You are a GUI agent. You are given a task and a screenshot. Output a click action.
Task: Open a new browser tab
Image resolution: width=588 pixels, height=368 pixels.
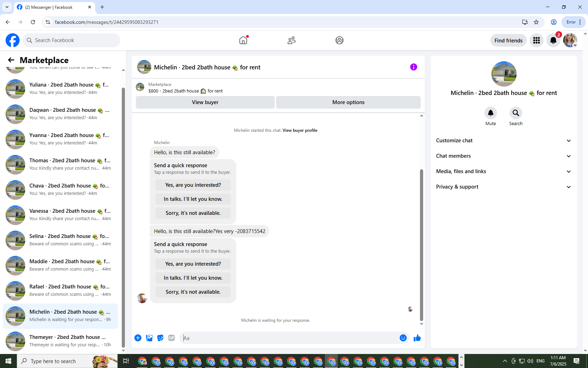coord(102,7)
